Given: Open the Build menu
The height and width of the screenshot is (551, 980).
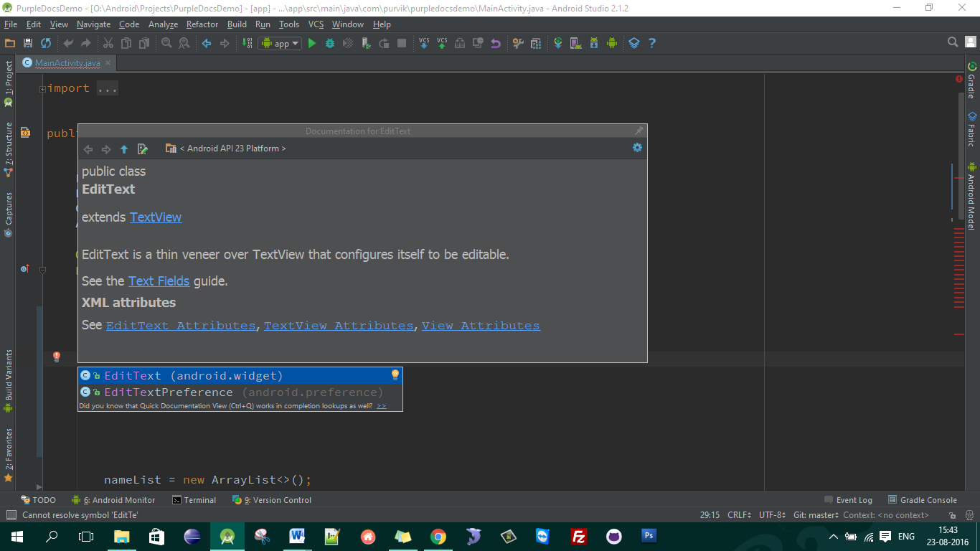Looking at the screenshot, I should [237, 24].
